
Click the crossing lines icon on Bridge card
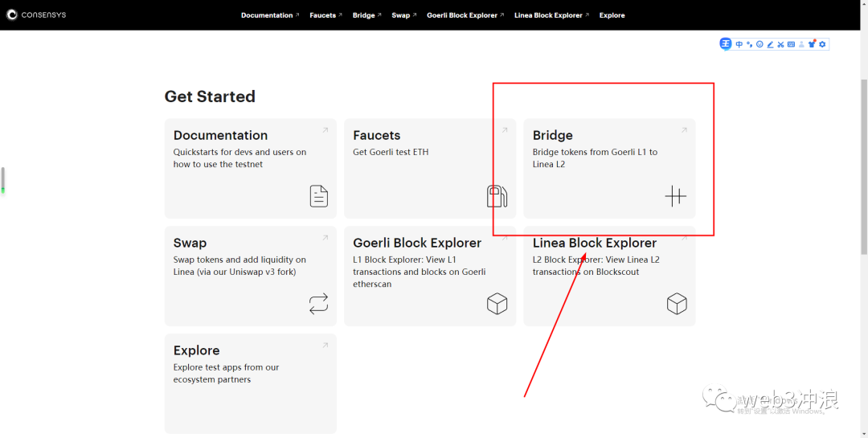click(x=676, y=196)
